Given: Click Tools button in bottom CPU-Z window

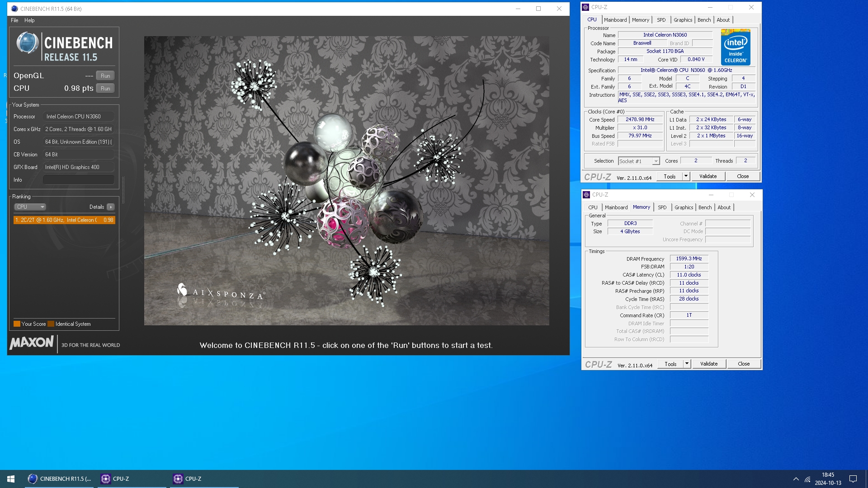Looking at the screenshot, I should tap(670, 364).
